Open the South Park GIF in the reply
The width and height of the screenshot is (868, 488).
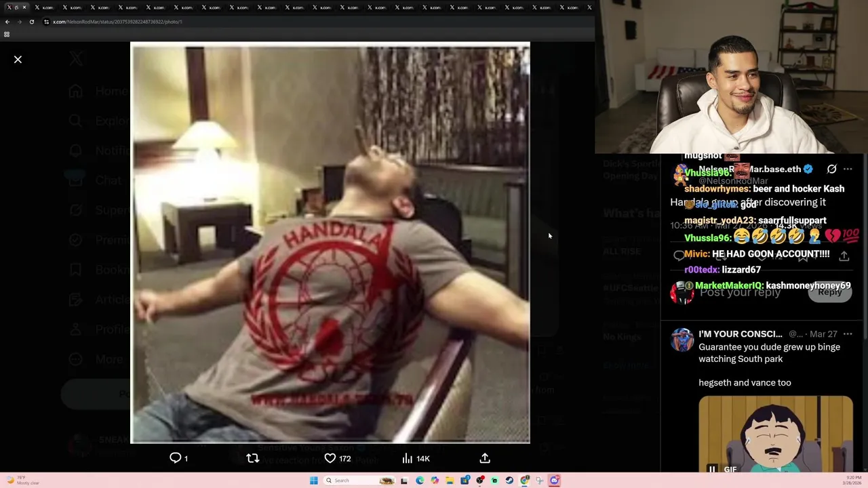(776, 434)
